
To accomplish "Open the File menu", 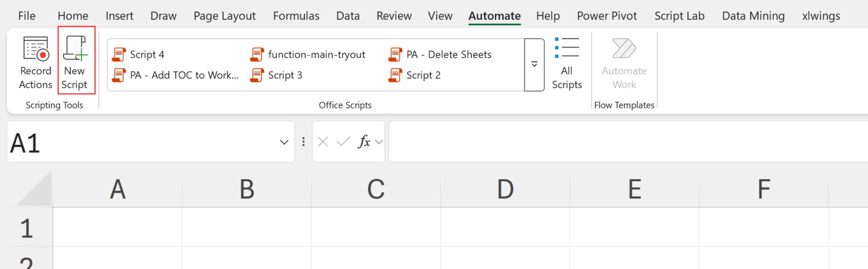I will (27, 16).
